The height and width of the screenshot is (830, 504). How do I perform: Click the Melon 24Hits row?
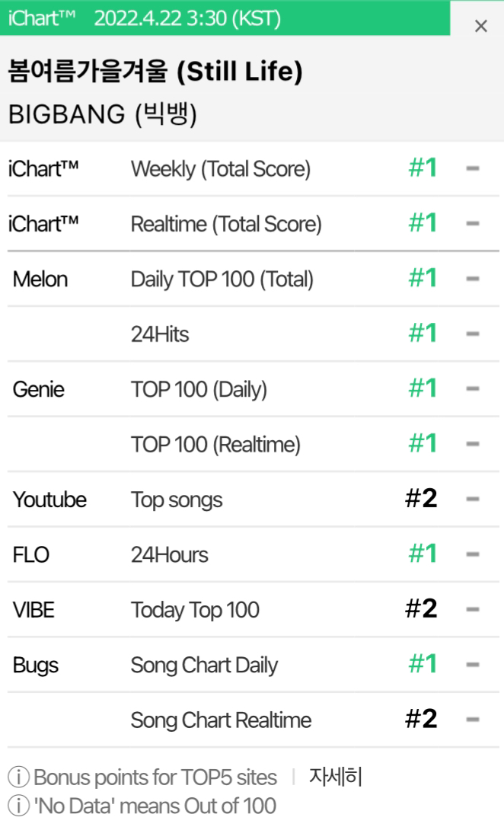coord(253,334)
